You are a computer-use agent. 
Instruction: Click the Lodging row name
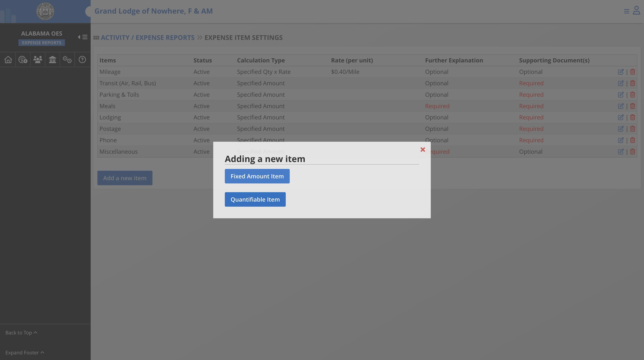[x=110, y=117]
